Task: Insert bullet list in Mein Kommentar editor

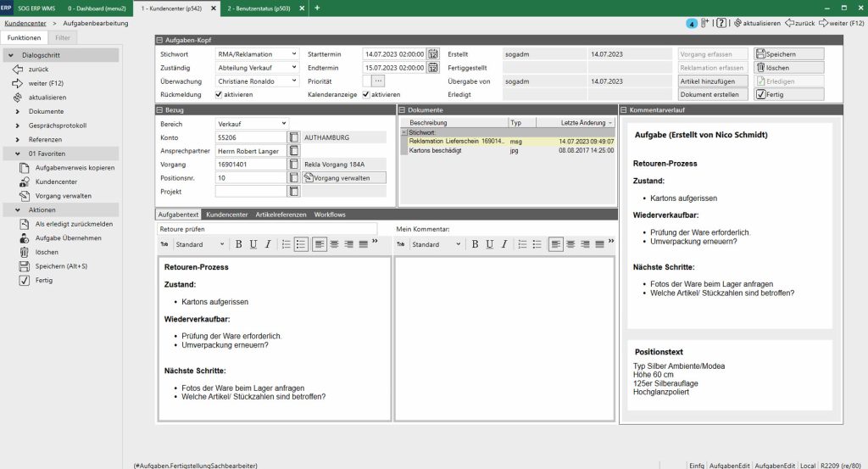Action: coord(537,244)
